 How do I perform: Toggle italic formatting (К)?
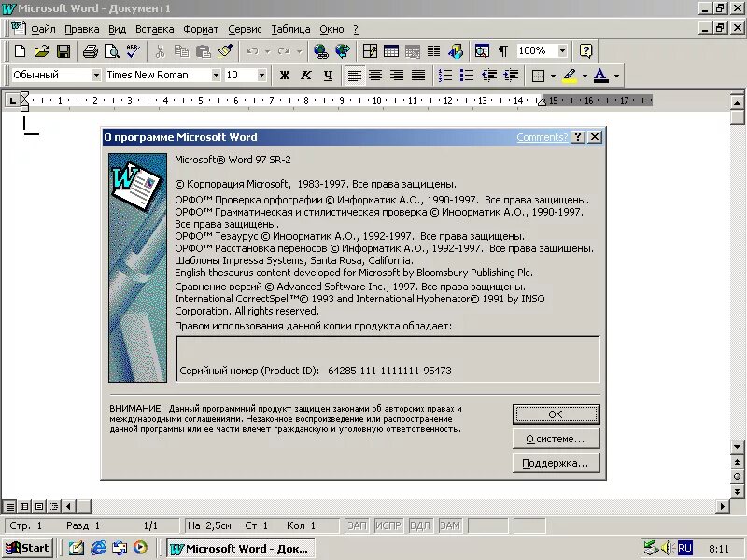[x=306, y=76]
